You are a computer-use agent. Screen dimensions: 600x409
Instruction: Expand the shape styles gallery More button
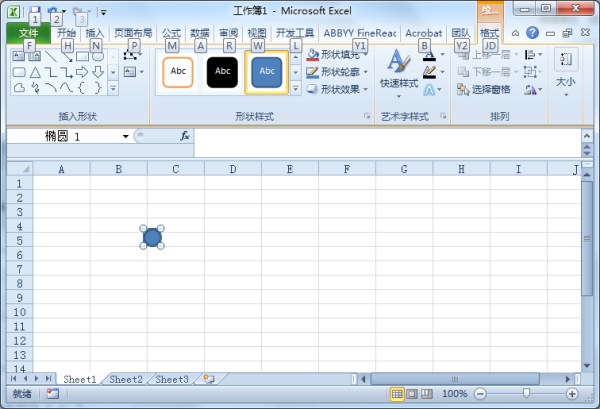click(296, 89)
